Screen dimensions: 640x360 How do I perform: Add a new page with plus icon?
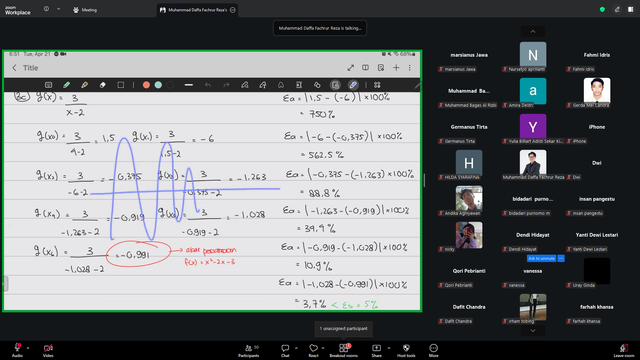point(396,68)
